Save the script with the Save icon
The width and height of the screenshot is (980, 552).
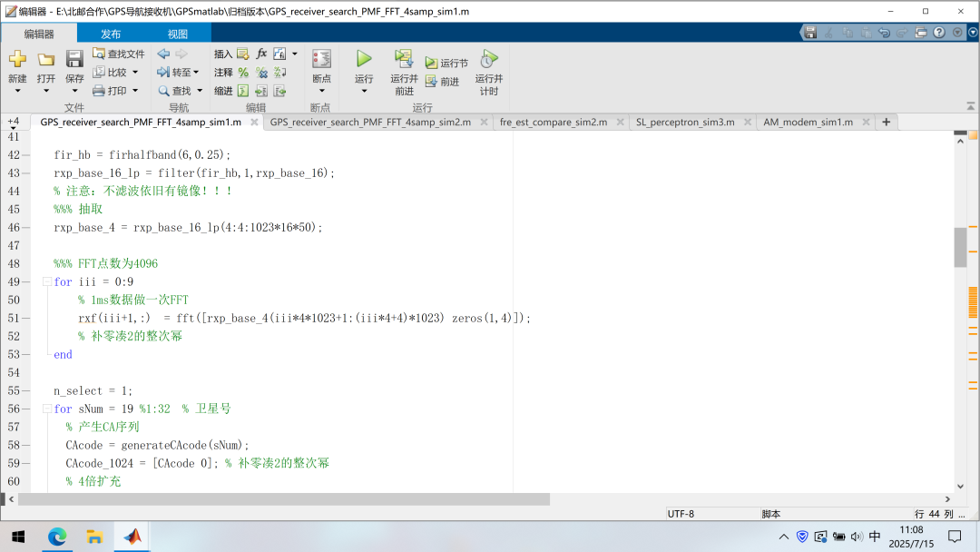tap(74, 59)
